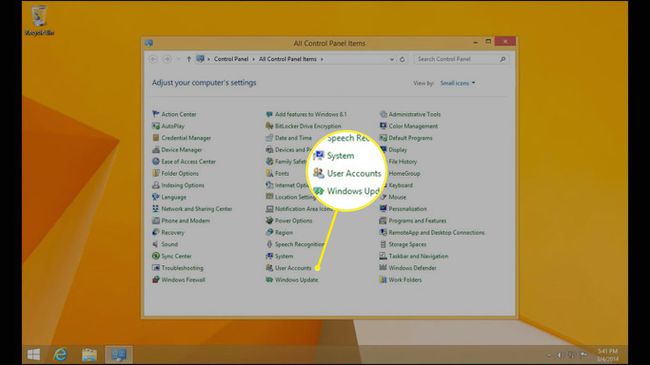Click the Windows Firewall icon
Image resolution: width=650 pixels, height=365 pixels.
pyautogui.click(x=156, y=280)
